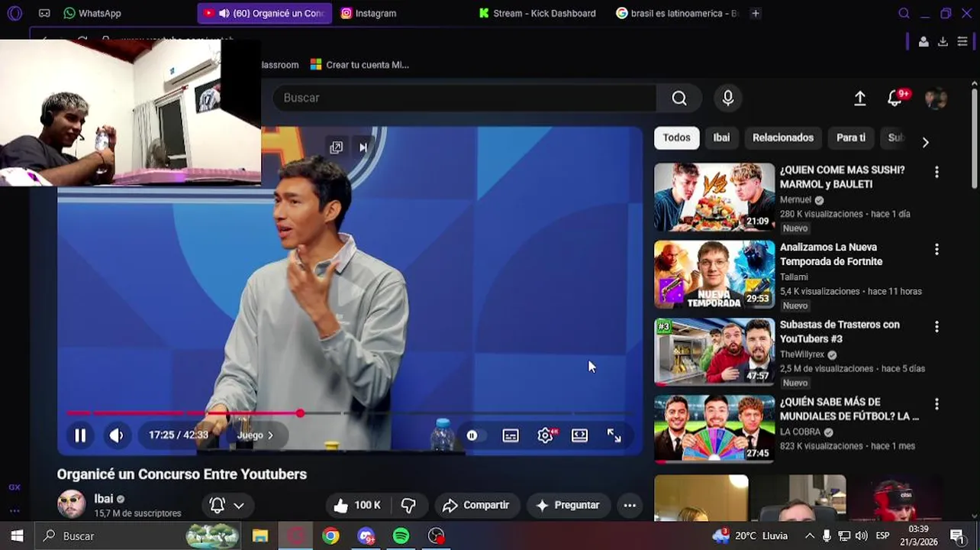Open the Windows Start menu
Image resolution: width=980 pixels, height=550 pixels.
tap(17, 536)
